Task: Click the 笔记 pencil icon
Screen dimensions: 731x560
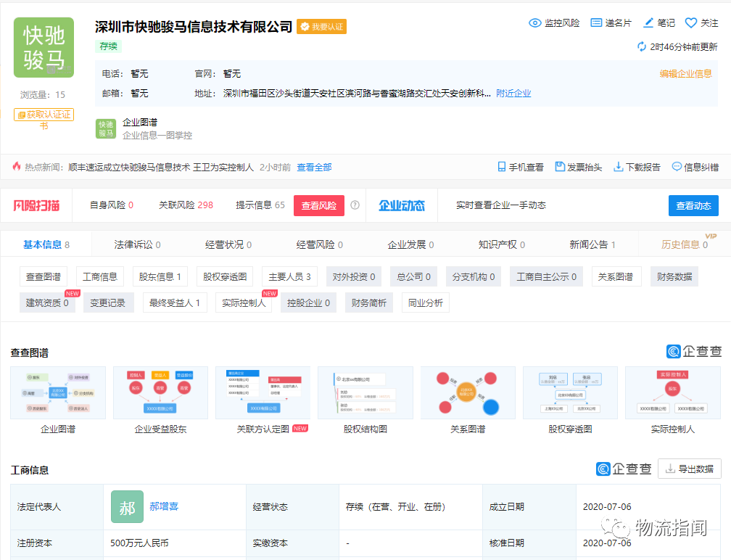Action: 648,22
